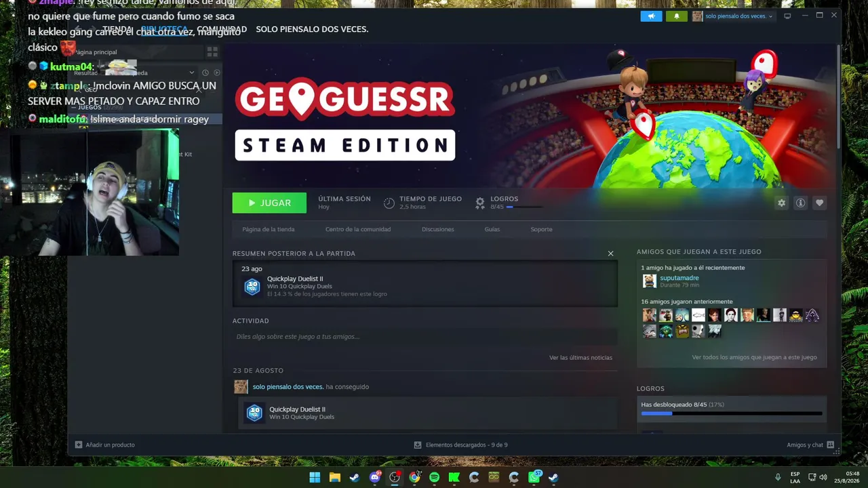This screenshot has height=488, width=868.
Task: Open the first Steam icon on taskbar
Action: (x=355, y=477)
